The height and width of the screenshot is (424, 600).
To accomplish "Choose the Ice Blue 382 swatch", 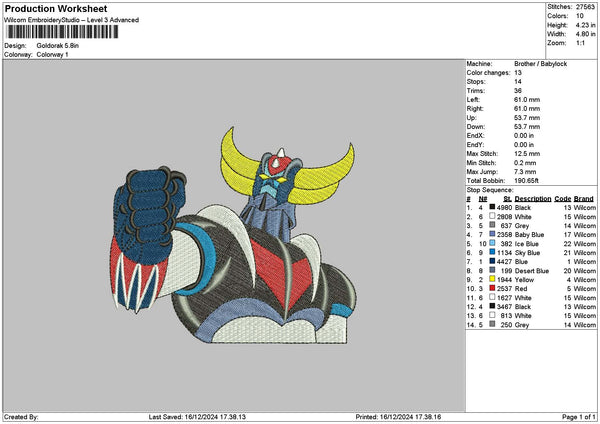I will 492,243.
